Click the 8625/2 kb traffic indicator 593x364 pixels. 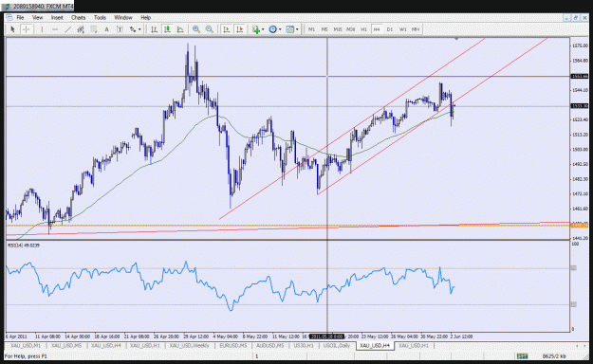coord(554,355)
